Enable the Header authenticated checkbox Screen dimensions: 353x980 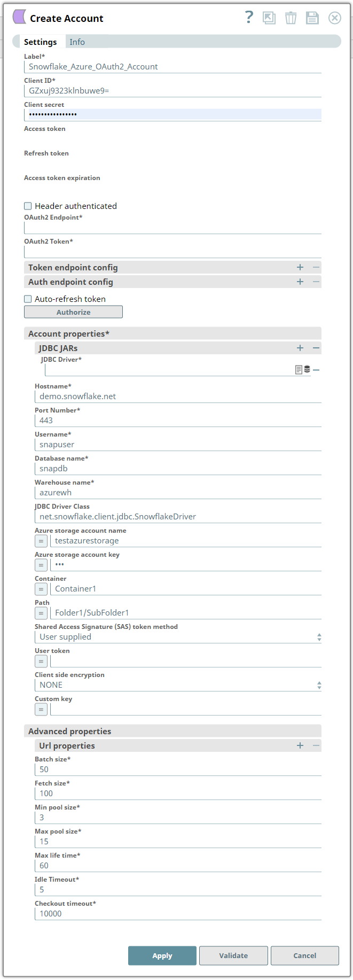pos(27,206)
